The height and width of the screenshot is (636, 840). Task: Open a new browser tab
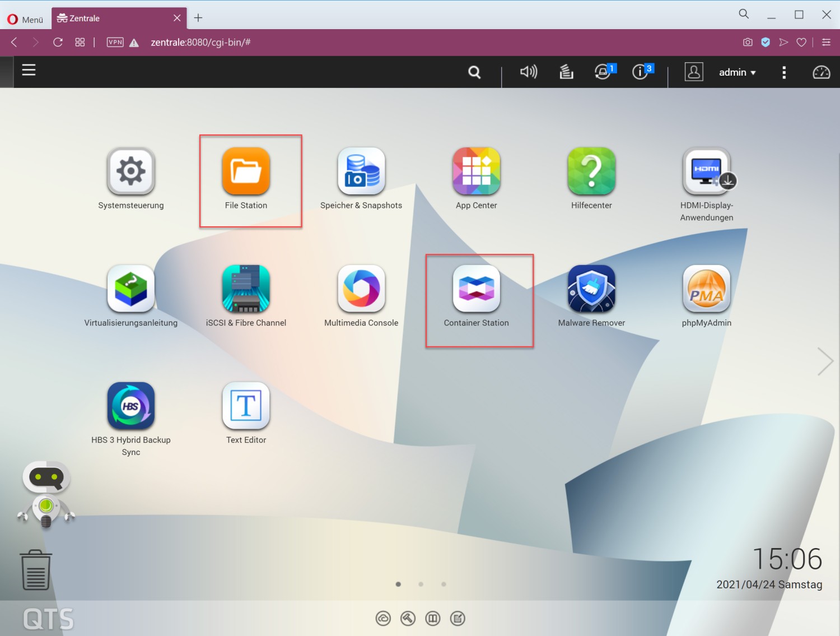click(x=198, y=18)
